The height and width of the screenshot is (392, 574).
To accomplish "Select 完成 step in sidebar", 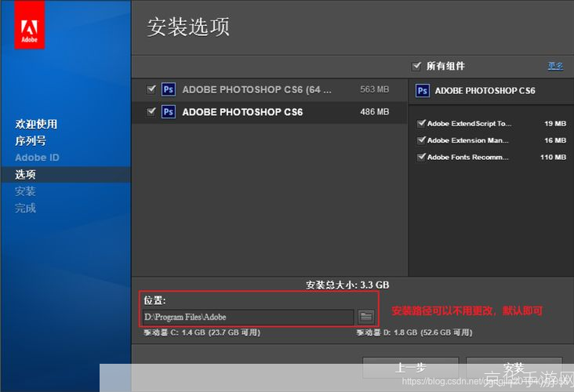I will click(25, 209).
